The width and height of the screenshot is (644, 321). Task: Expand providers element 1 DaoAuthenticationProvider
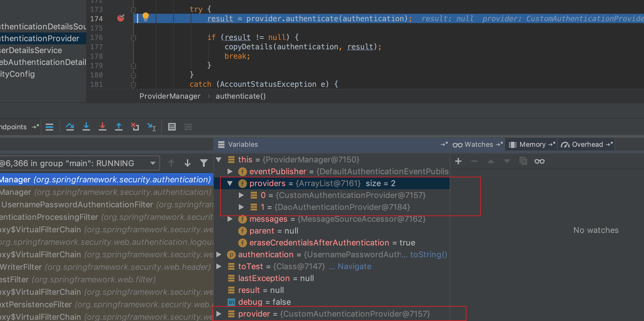pos(241,207)
